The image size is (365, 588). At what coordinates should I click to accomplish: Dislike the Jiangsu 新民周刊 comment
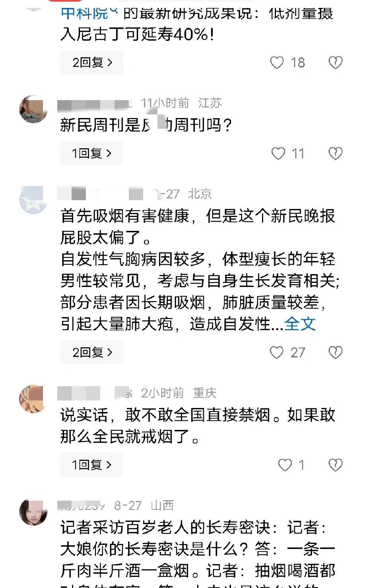336,154
